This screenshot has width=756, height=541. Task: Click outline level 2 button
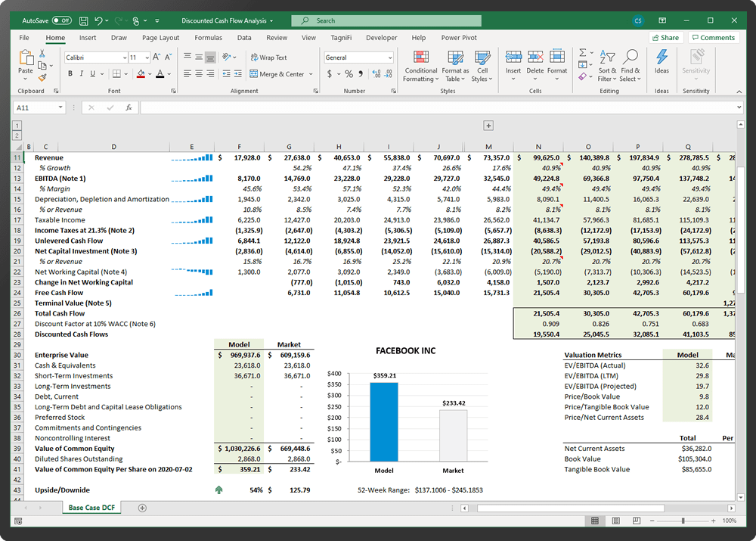point(17,135)
